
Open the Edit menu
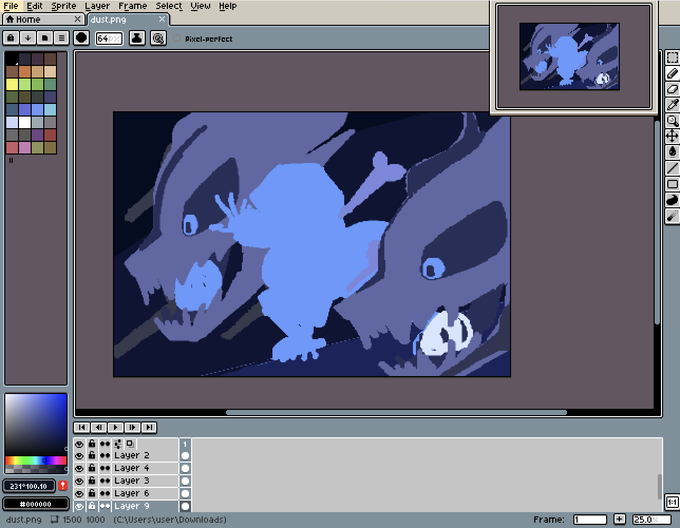(34, 6)
